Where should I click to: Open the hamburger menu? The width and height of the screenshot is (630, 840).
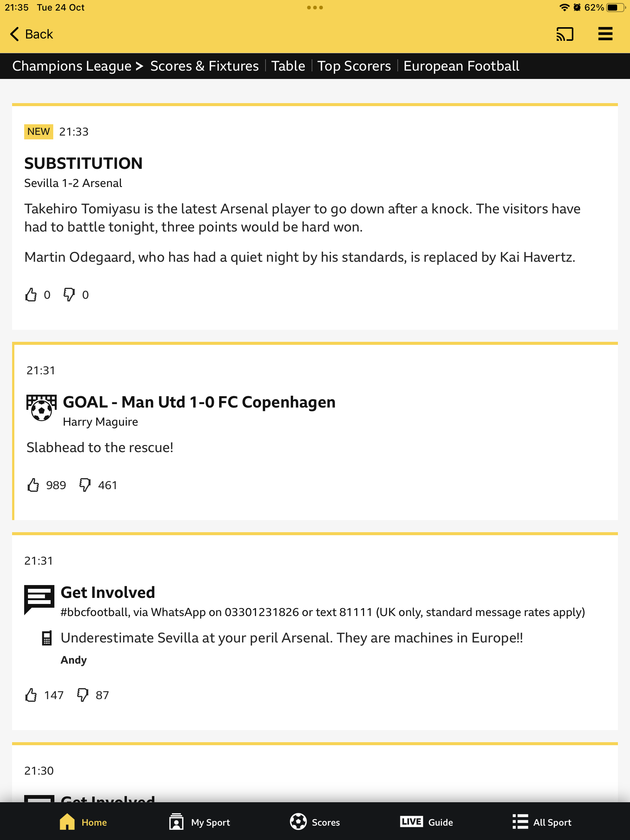point(605,34)
